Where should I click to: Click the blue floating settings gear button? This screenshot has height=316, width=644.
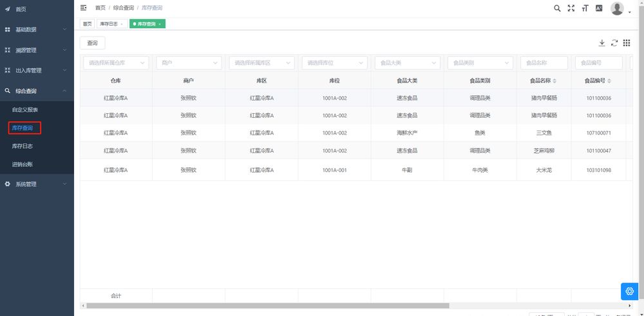click(x=629, y=291)
